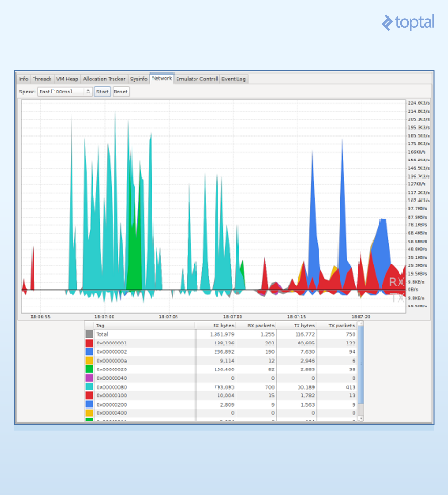Re-select the active Network tab

click(162, 78)
